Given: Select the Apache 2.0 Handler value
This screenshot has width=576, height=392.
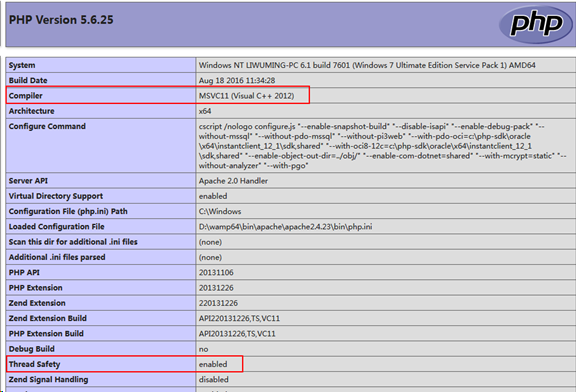Looking at the screenshot, I should (233, 181).
